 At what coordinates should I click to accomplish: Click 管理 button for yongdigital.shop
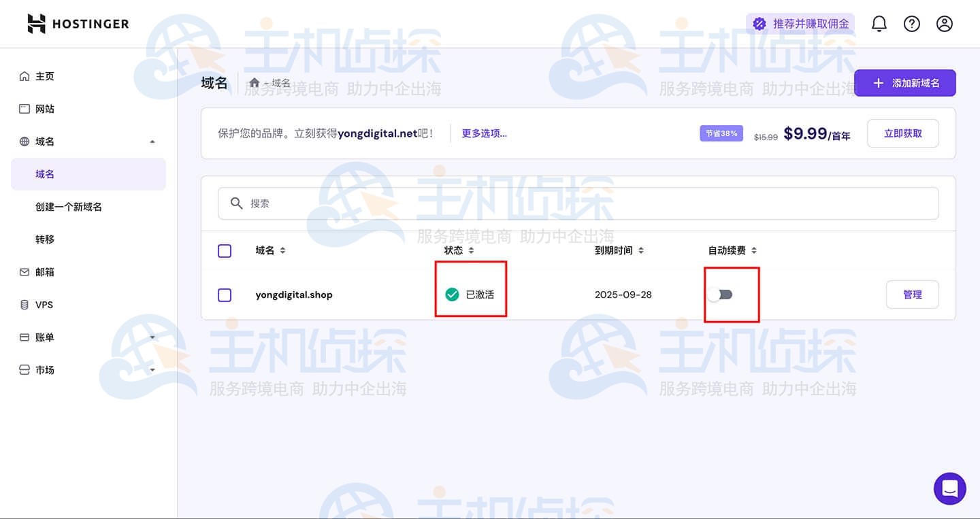(x=912, y=295)
